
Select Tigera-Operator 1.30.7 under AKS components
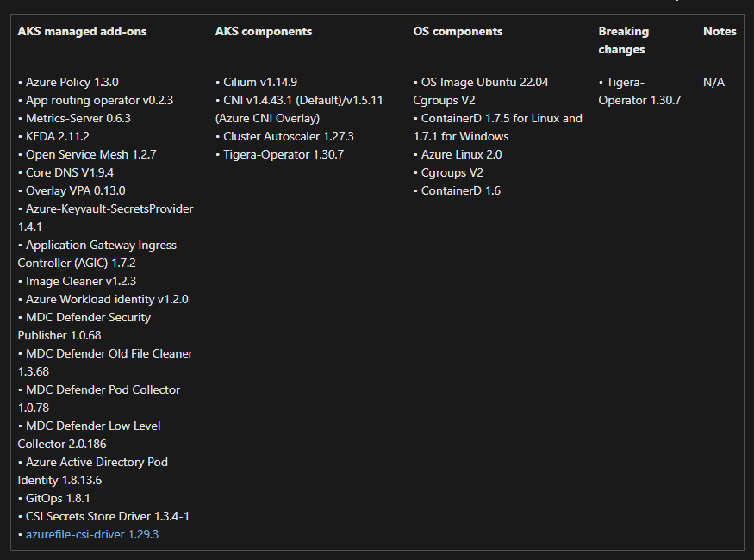tap(283, 154)
